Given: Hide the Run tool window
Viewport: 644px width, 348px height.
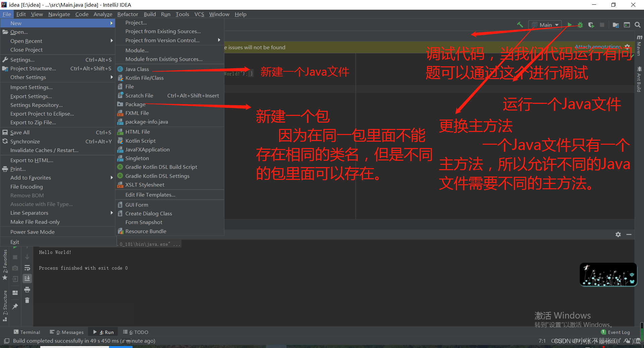Looking at the screenshot, I should pos(629,234).
